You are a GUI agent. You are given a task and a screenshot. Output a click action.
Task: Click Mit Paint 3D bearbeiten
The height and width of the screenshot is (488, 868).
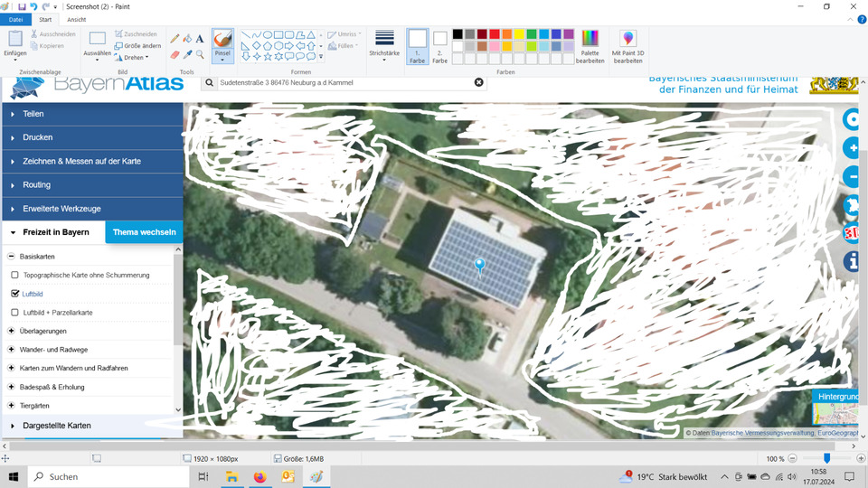point(627,46)
